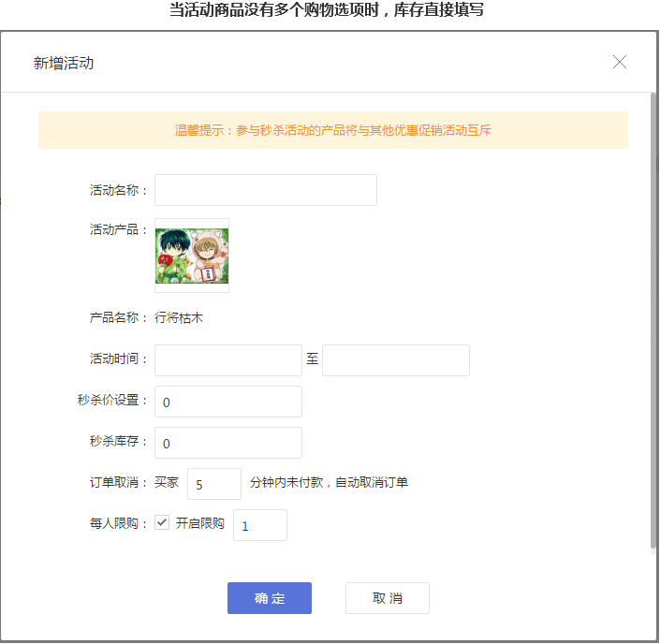Image resolution: width=660 pixels, height=644 pixels.
Task: Click the 新增活动 dialog title
Action: tap(64, 63)
